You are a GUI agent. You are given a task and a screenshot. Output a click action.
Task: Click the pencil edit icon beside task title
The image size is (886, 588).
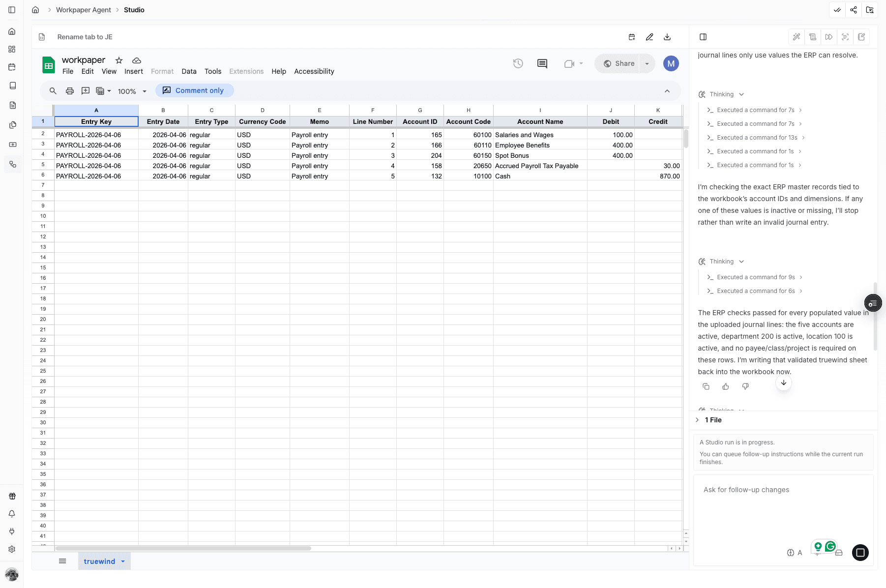(x=650, y=37)
